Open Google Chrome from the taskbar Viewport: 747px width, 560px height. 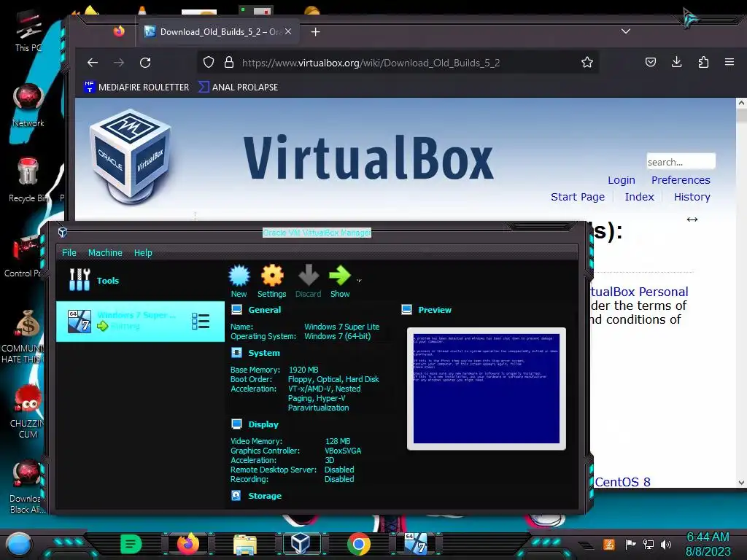coord(359,544)
